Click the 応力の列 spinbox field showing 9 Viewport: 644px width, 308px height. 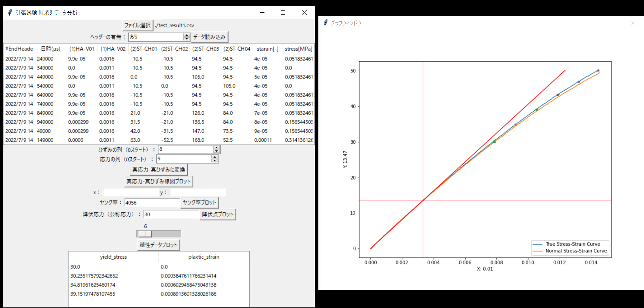click(x=184, y=159)
